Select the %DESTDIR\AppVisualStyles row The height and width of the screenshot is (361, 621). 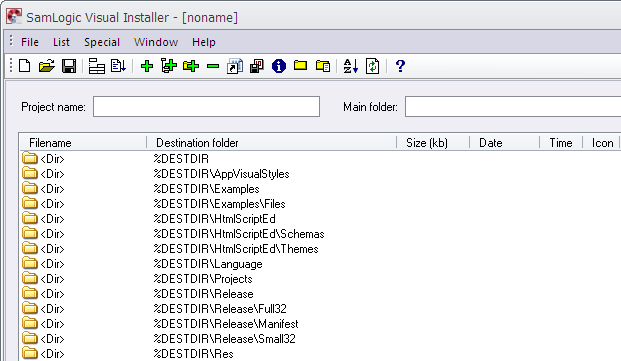pyautogui.click(x=320, y=174)
